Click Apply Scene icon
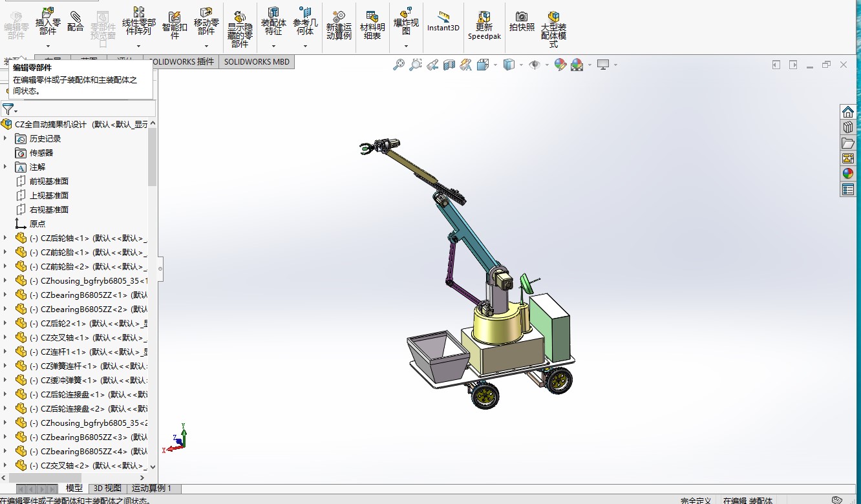861x504 pixels. [577, 65]
